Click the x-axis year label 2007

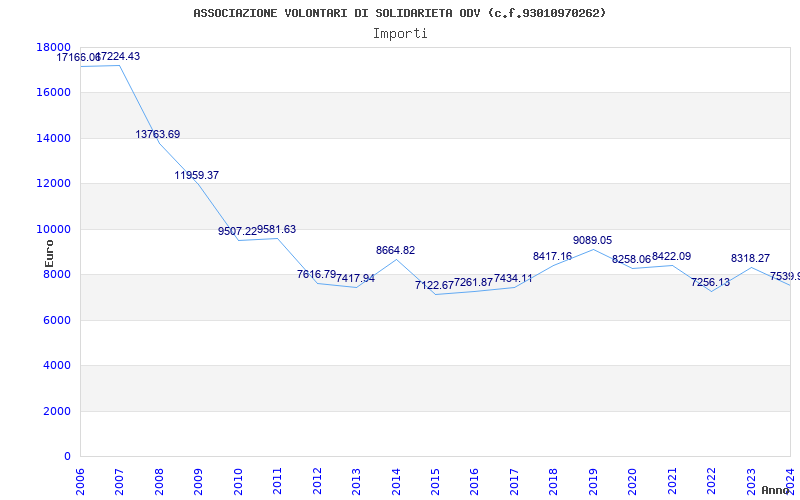pos(119,481)
